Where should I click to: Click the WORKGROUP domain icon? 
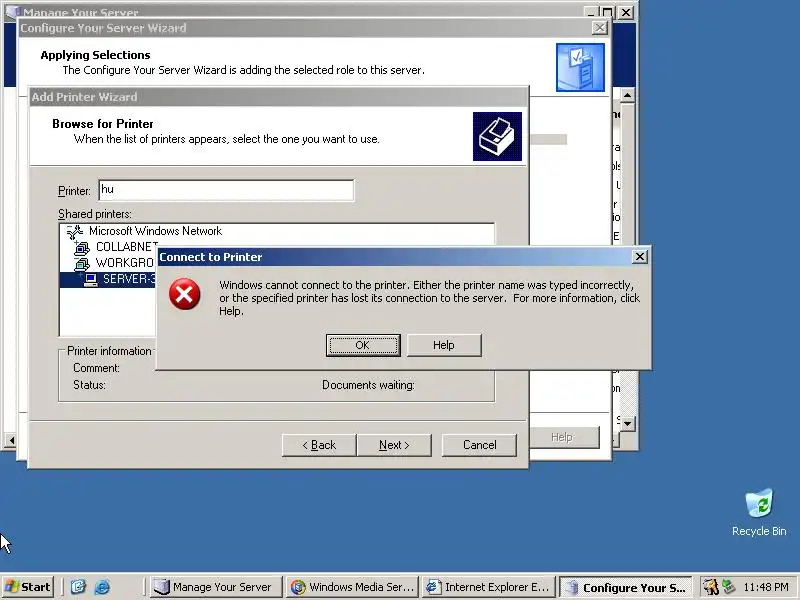coord(82,264)
